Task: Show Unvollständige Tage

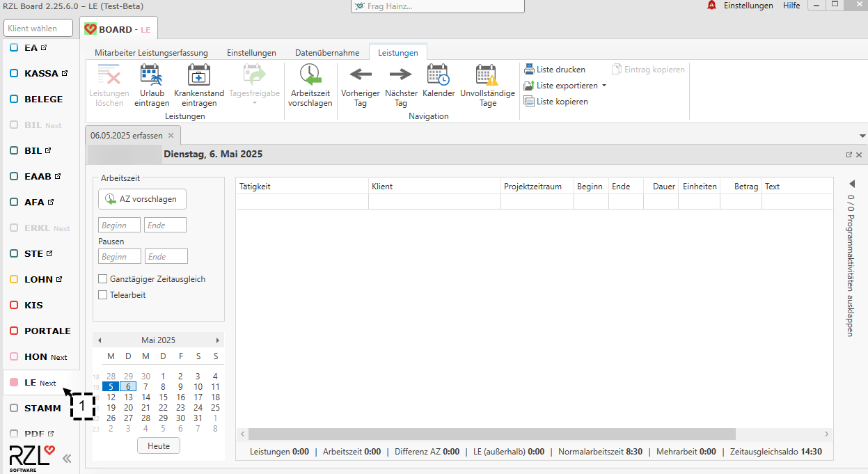Action: click(487, 74)
